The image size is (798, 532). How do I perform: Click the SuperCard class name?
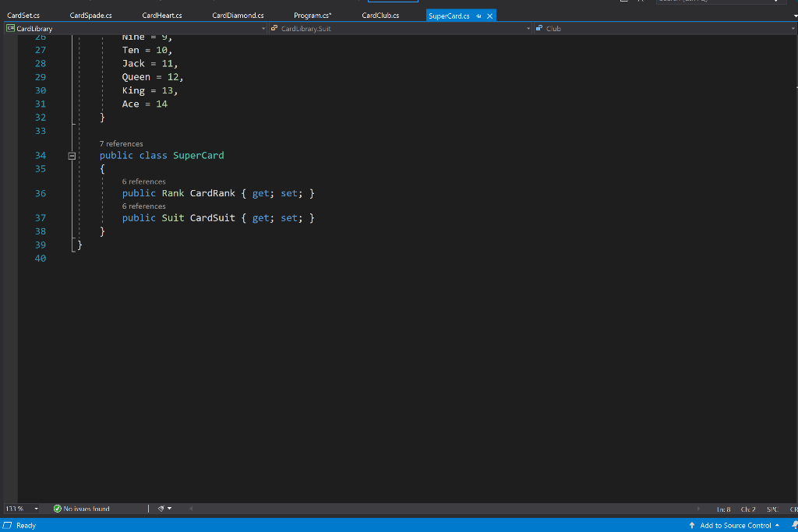click(199, 156)
